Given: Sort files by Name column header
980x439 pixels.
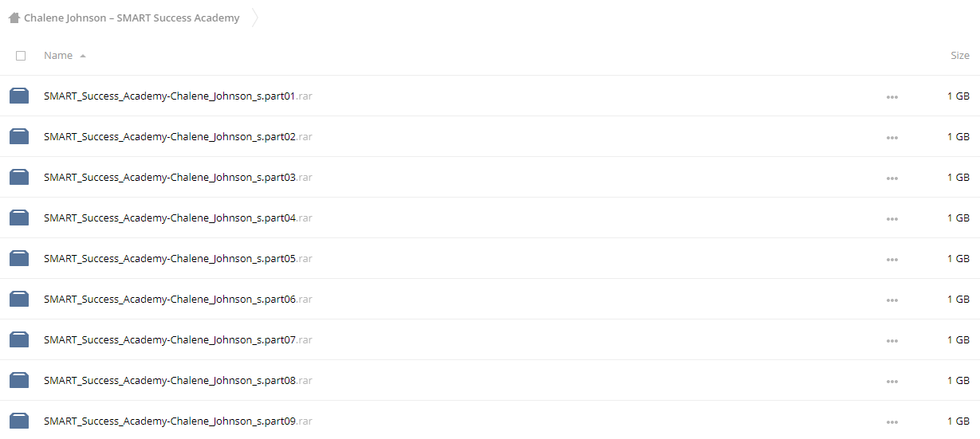Looking at the screenshot, I should click(58, 56).
